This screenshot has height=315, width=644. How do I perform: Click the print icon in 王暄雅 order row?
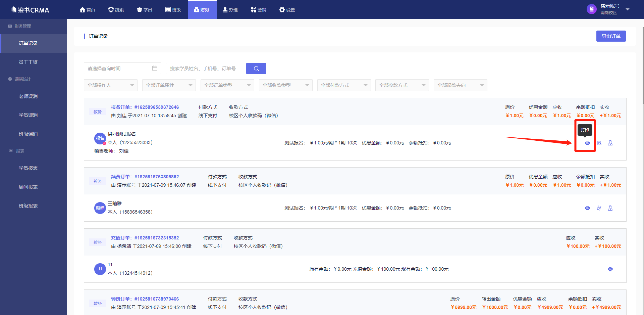587,208
